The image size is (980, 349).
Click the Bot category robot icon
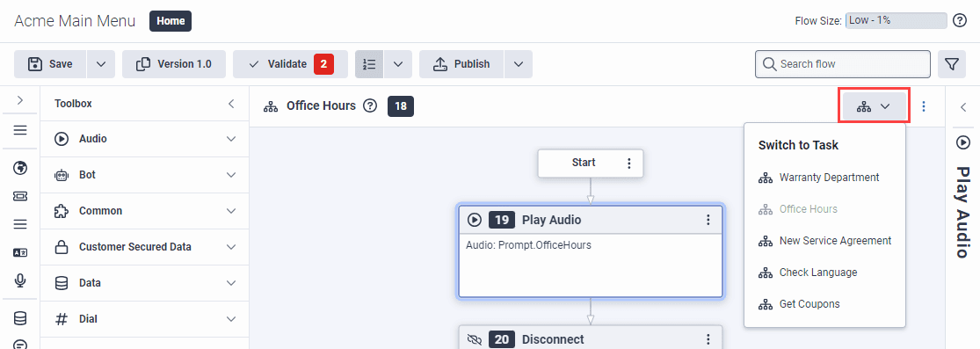(62, 175)
